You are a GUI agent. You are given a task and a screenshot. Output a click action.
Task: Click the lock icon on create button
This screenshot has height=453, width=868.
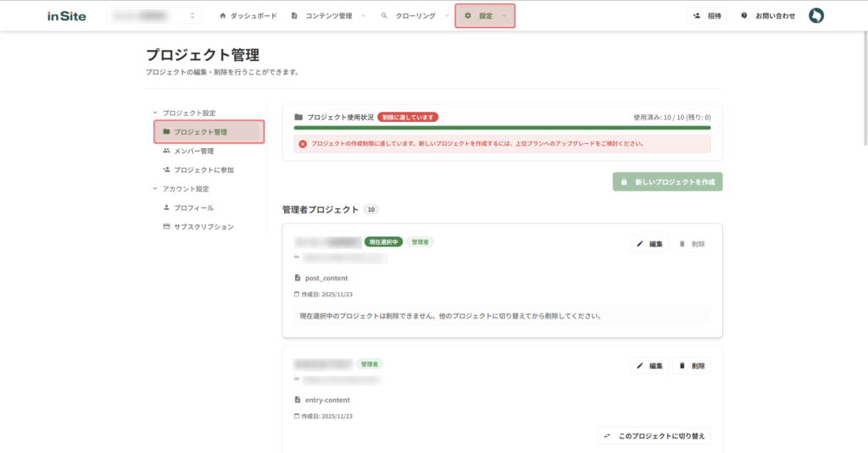(x=624, y=181)
